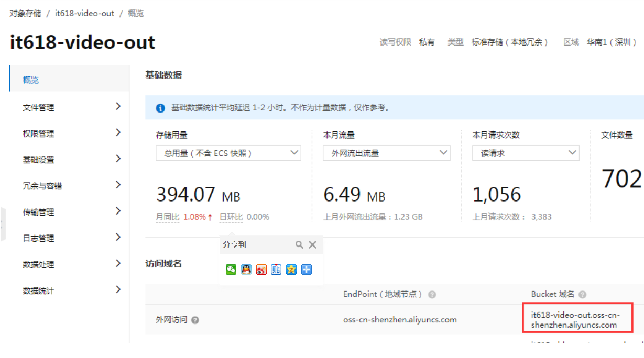Click the it618-video-out.oss-cn-shenzhen.aliyuncs.com bucket domain
This screenshot has height=358, width=644.
(x=575, y=319)
